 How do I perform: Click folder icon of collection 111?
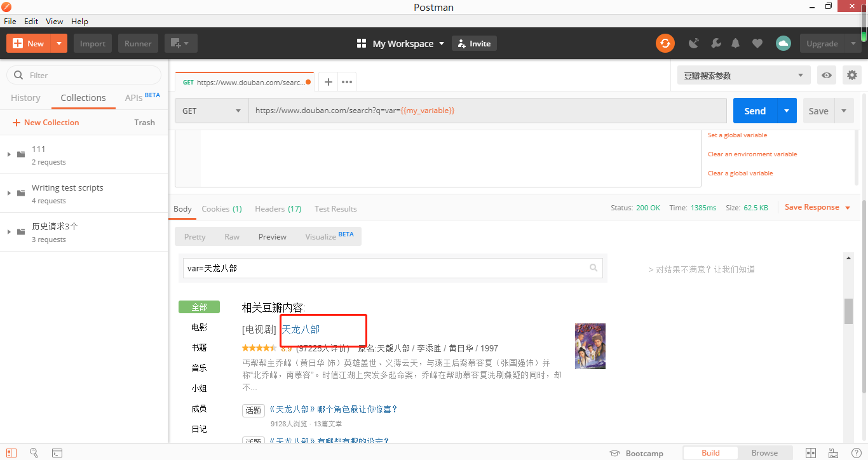pyautogui.click(x=21, y=154)
